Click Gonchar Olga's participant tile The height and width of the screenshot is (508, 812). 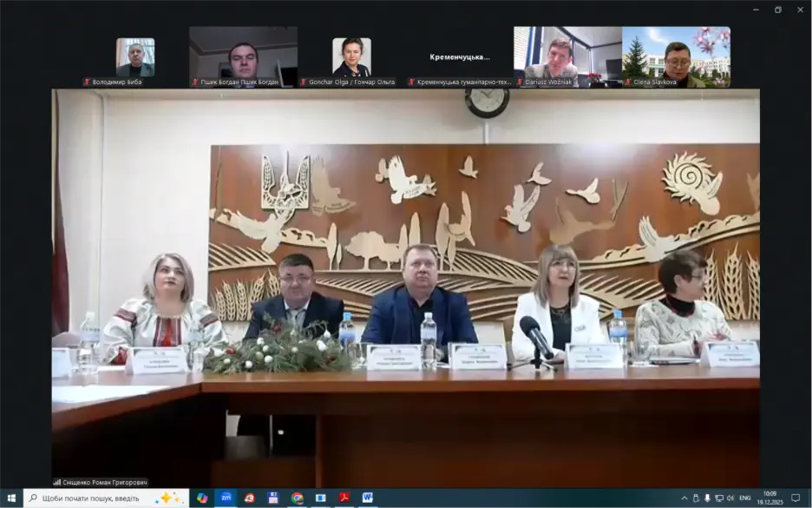tap(351, 57)
